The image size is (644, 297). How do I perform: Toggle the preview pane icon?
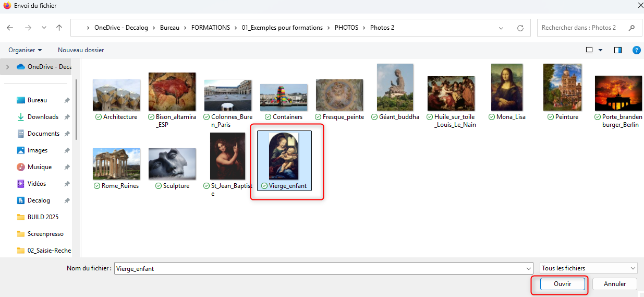click(618, 50)
